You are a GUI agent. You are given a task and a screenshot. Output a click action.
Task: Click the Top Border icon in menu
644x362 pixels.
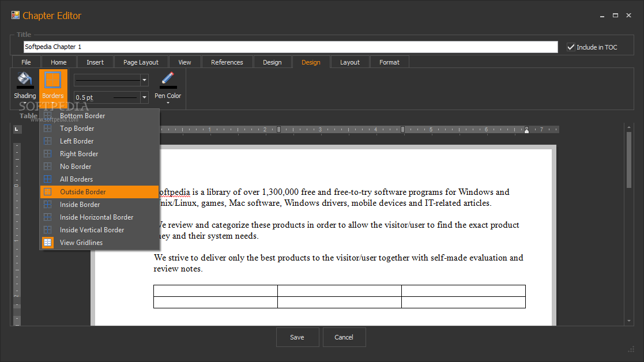[48, 129]
